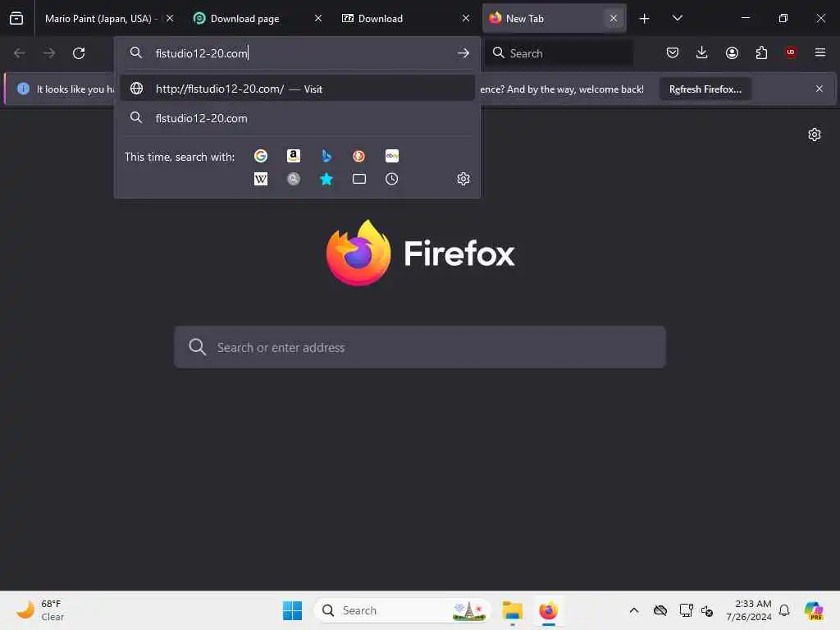The width and height of the screenshot is (840, 630).
Task: Open the Extensions panel
Action: pos(761,52)
